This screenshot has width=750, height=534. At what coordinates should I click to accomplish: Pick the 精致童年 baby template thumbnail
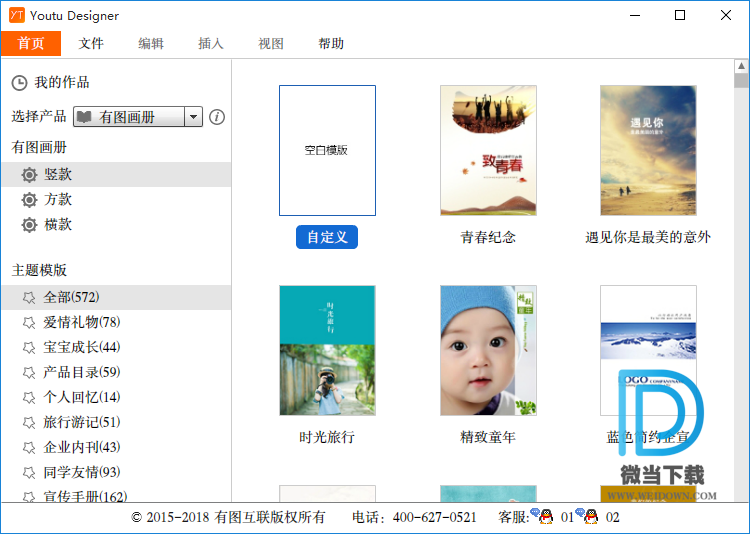pos(488,350)
